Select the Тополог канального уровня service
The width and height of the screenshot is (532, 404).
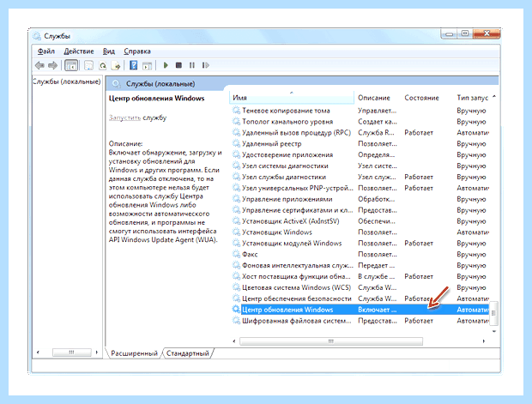pyautogui.click(x=287, y=122)
